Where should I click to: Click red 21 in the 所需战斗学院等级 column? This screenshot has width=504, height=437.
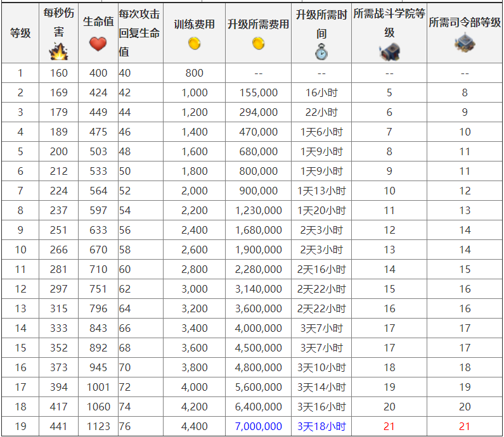(x=389, y=426)
